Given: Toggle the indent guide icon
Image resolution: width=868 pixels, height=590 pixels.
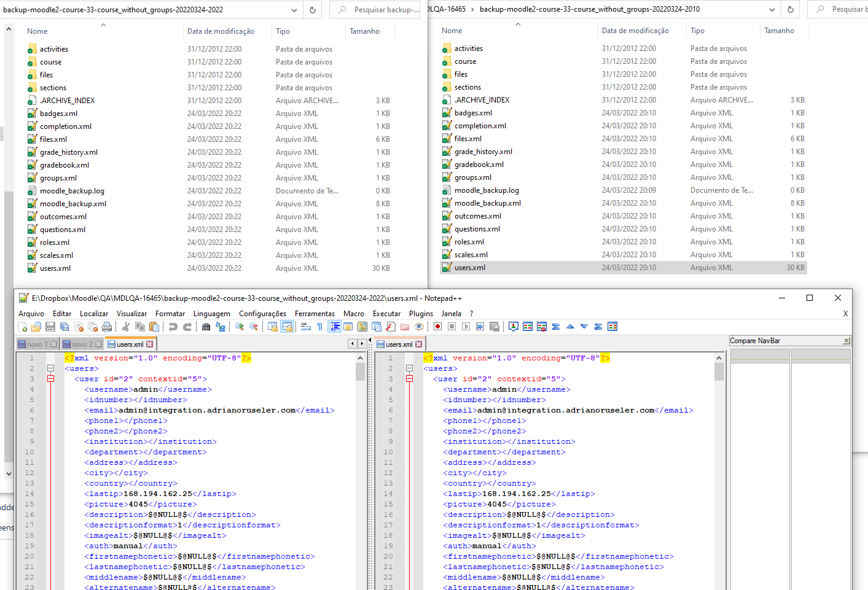Looking at the screenshot, I should coord(334,327).
